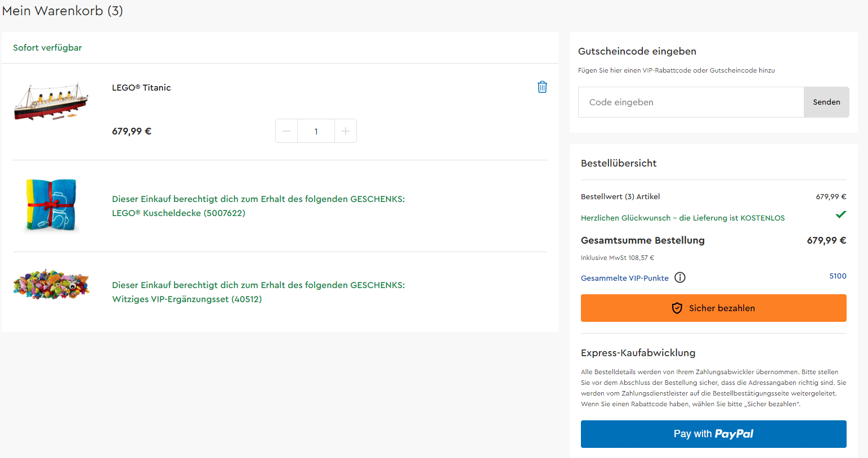Open the VIP points info icon

coord(680,277)
